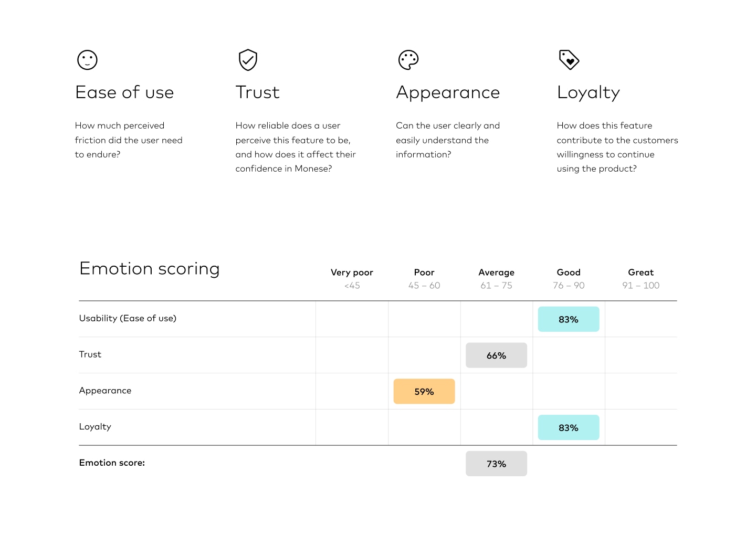Viewport: 756px width, 534px height.
Task: Click the Ease of use heading
Action: pyautogui.click(x=124, y=92)
